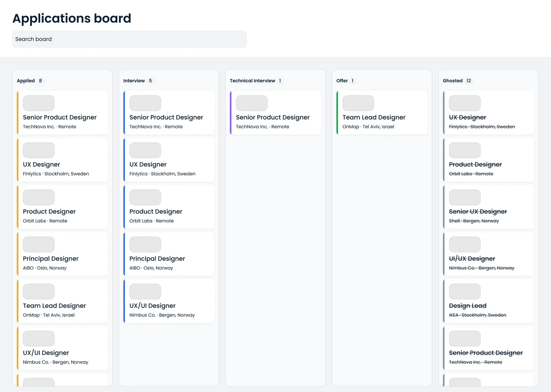Open the Team Lead Designer card in Applied
This screenshot has height=392, width=551.
coord(62,301)
